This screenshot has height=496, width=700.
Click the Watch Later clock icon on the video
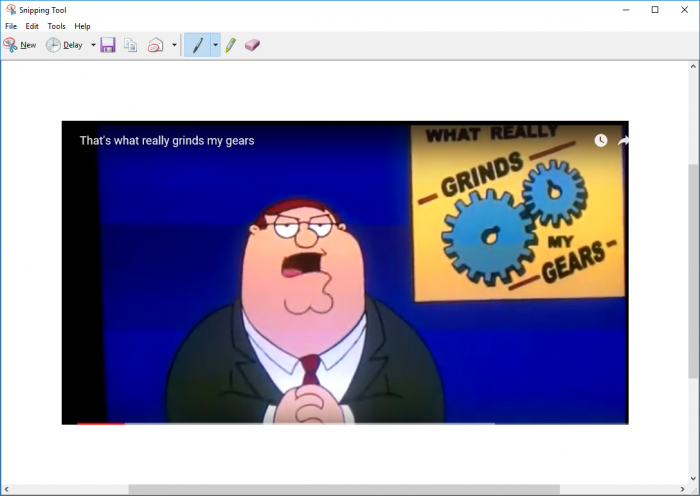point(601,141)
